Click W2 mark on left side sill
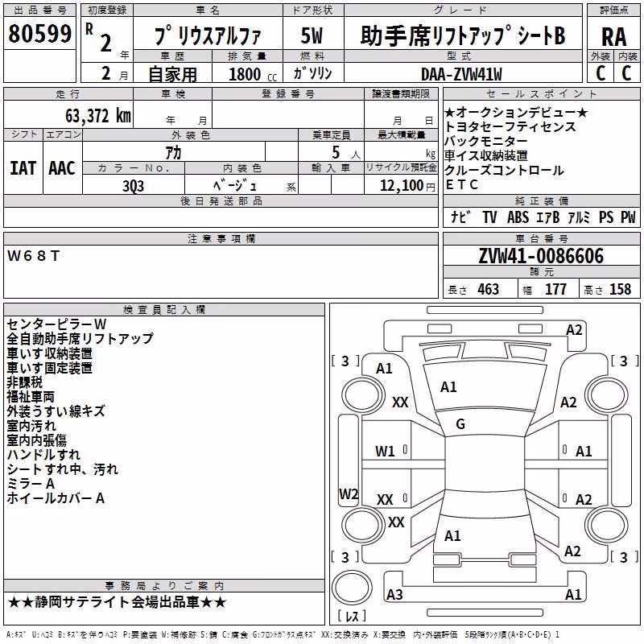Viewport: 644px width, 644px height. (349, 493)
